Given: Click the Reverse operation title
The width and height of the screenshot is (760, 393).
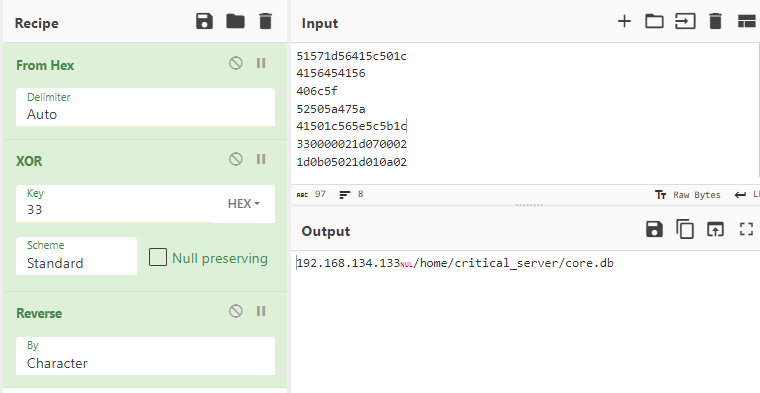Looking at the screenshot, I should coord(39,314).
